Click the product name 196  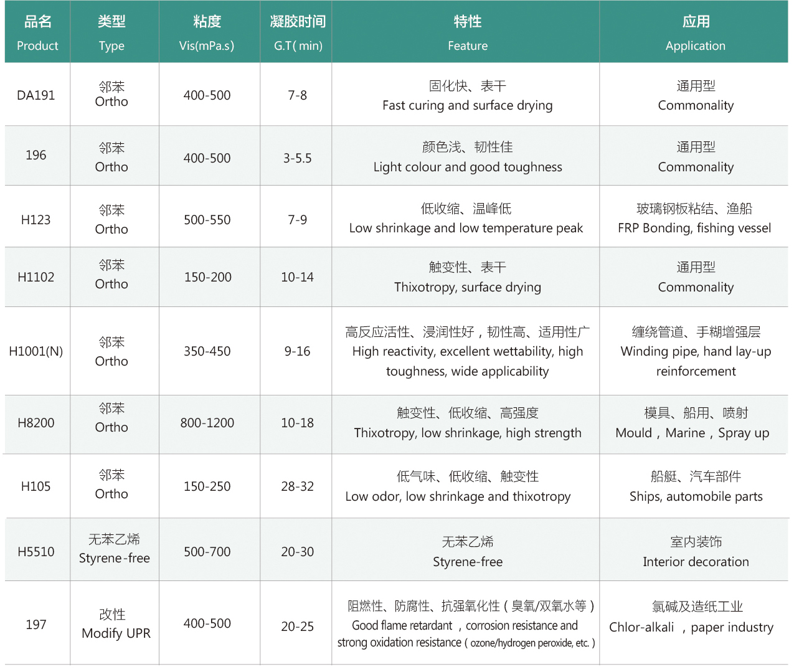click(36, 155)
